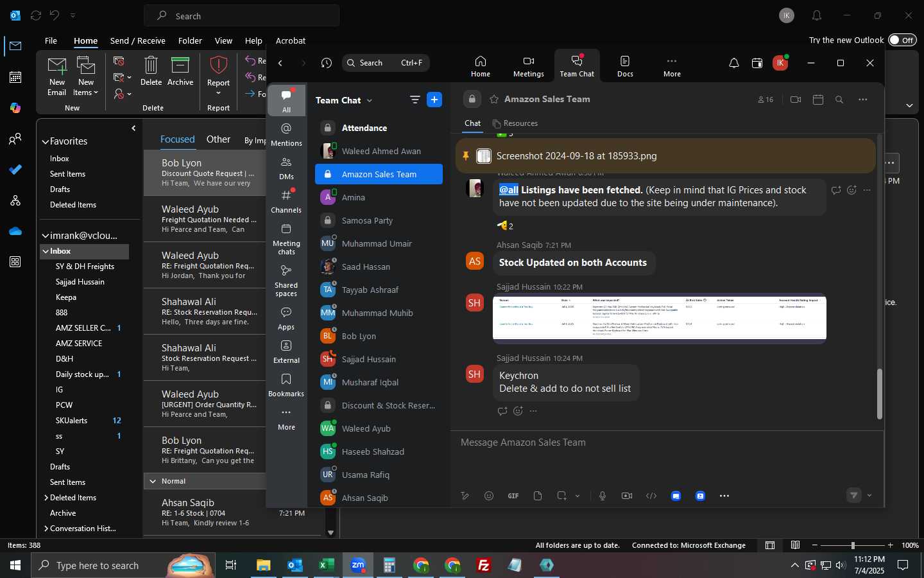Open New Items dropdown in Outlook

(x=85, y=76)
